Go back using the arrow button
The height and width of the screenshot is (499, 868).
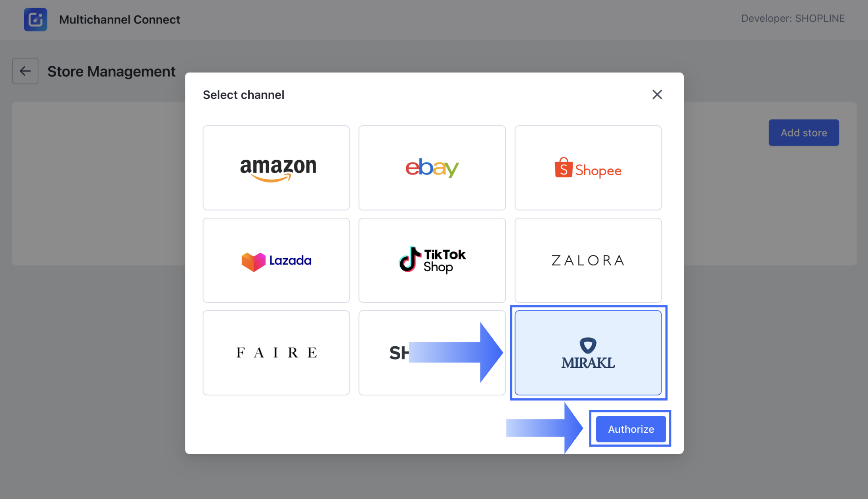tap(25, 71)
